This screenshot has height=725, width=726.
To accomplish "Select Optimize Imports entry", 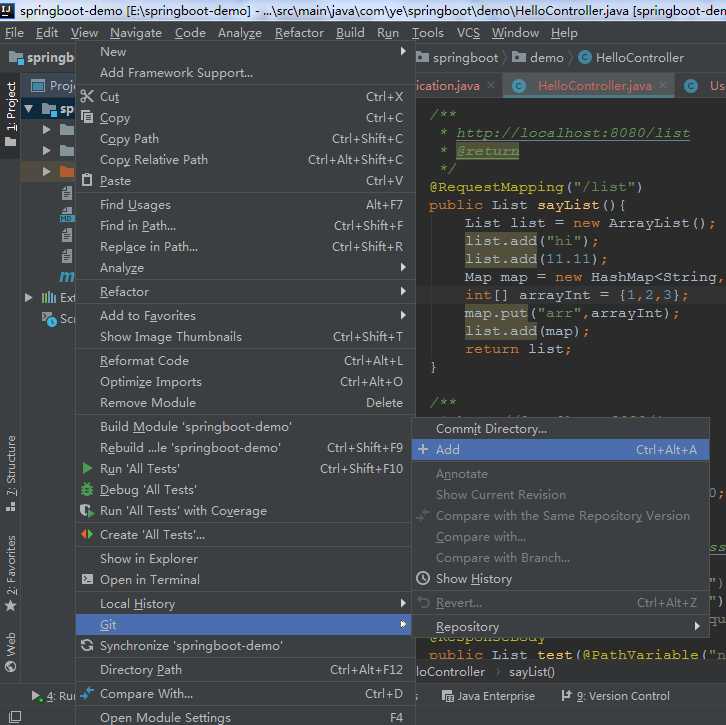I will pyautogui.click(x=243, y=381).
